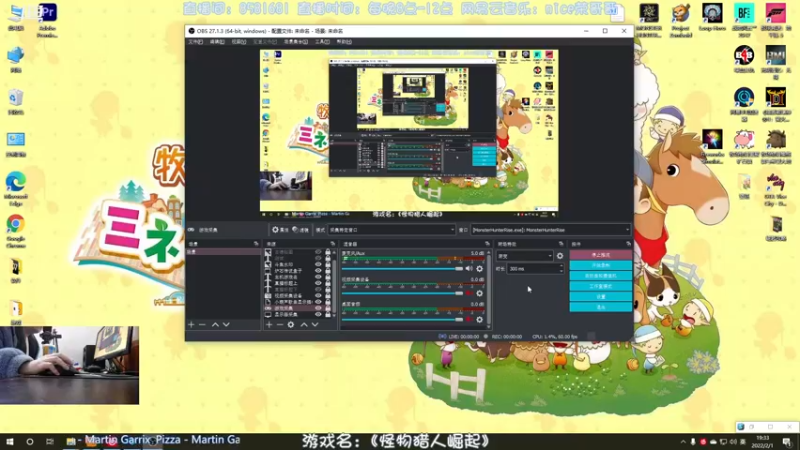Open the View menu in OBS
Image resolution: width=800 pixels, height=450 pixels.
[x=239, y=42]
